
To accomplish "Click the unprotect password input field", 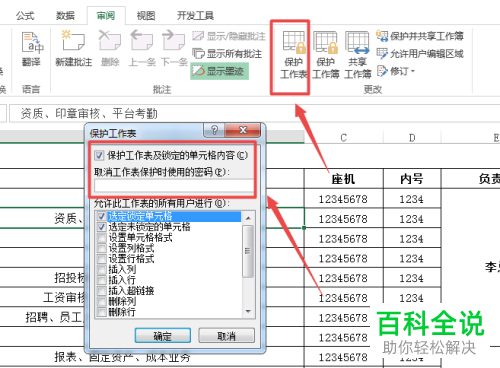I will tap(174, 186).
